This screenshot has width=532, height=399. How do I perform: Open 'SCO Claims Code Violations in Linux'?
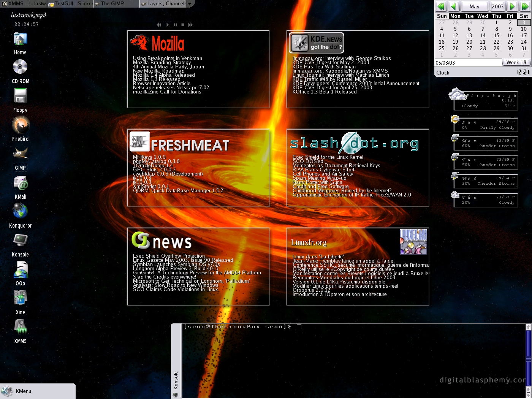pos(176,290)
